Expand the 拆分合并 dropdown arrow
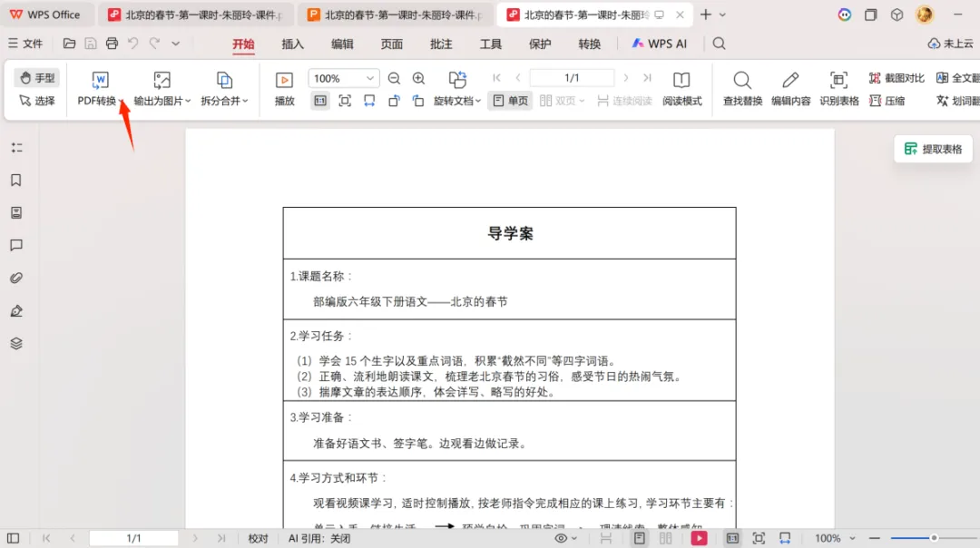This screenshot has width=980, height=548. 245,102
